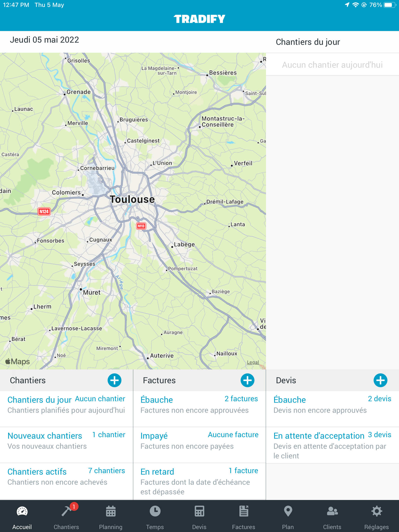Open the Ébauche devis row
Viewport: 399px width, 532px height.
[332, 409]
